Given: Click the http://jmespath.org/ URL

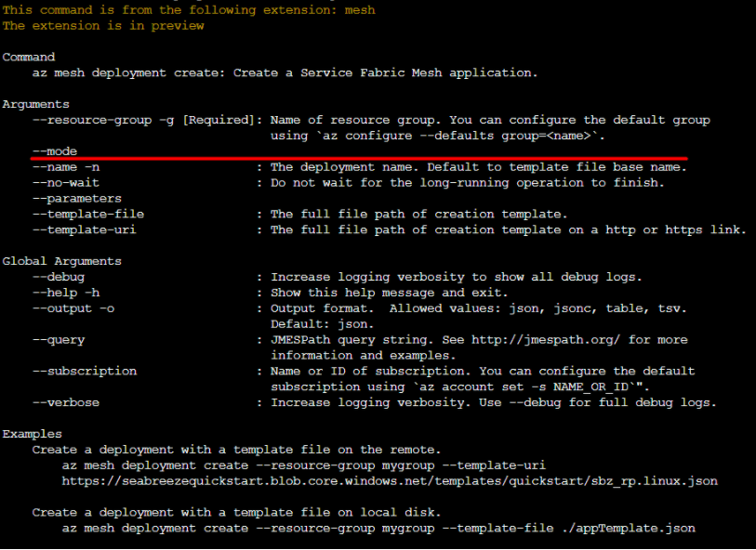Looking at the screenshot, I should coord(546,340).
